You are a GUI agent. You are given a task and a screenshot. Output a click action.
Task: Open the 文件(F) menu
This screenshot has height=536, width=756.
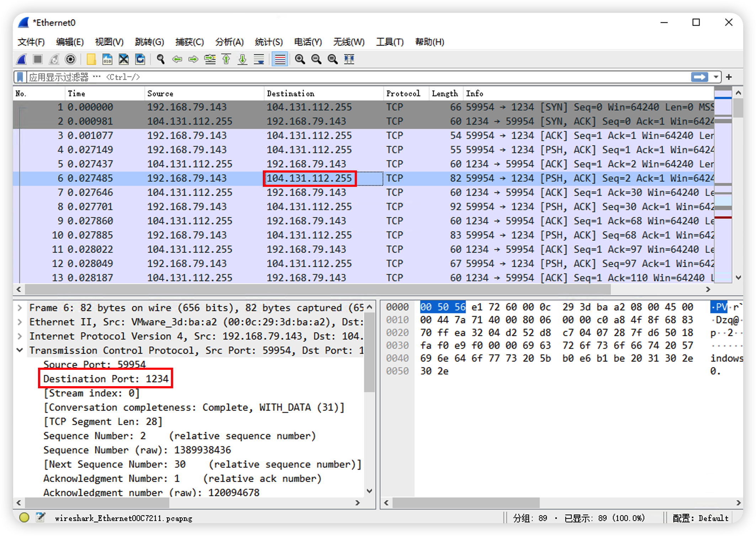31,42
